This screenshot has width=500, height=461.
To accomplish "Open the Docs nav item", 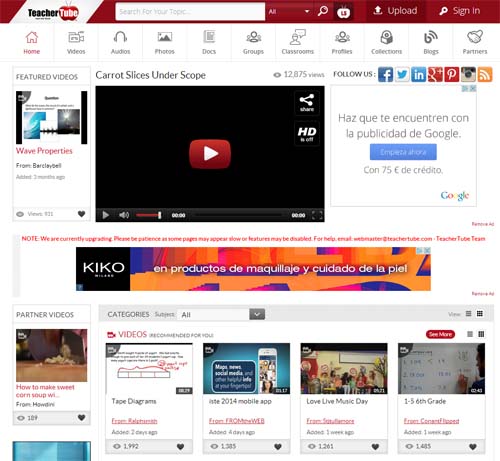I will pyautogui.click(x=209, y=42).
